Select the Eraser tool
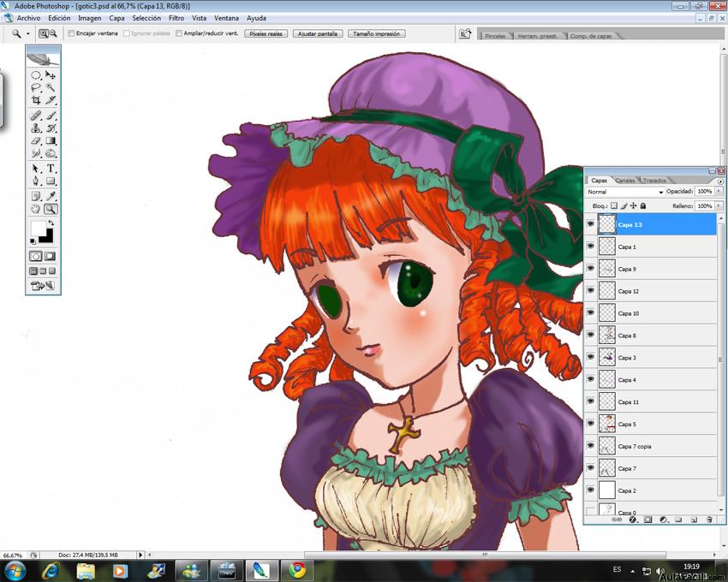The image size is (728, 582). [x=36, y=140]
